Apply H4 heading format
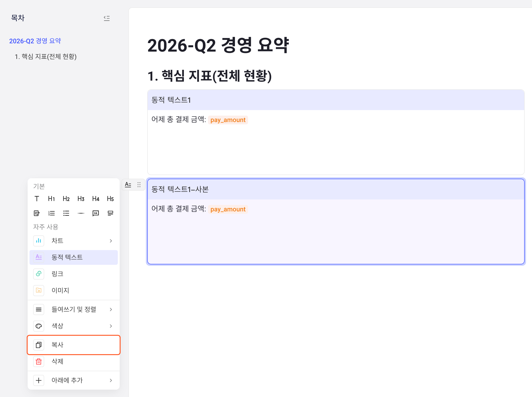Image resolution: width=532 pixels, height=397 pixels. [95, 199]
